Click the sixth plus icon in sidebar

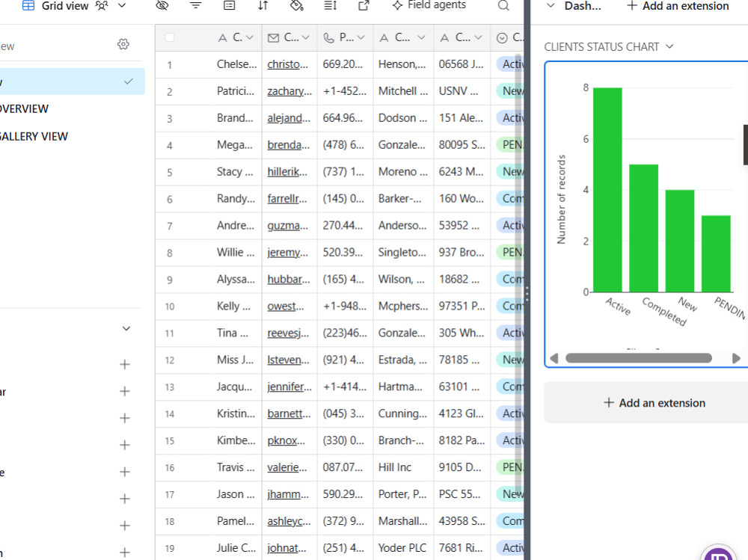click(x=124, y=499)
